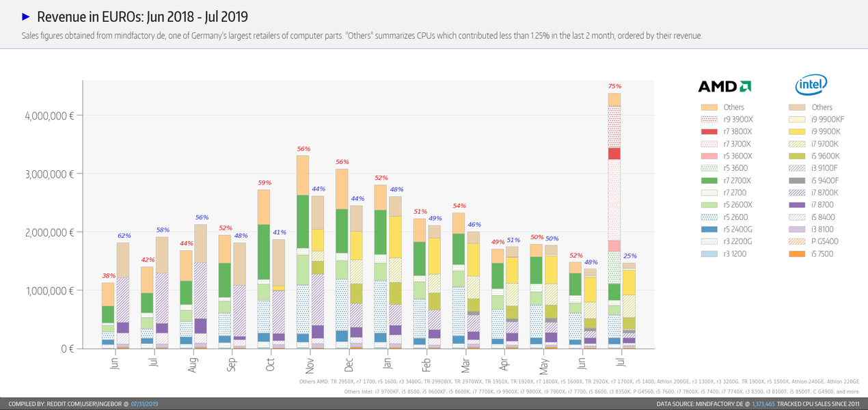Click the blue 62% share label

(124, 236)
